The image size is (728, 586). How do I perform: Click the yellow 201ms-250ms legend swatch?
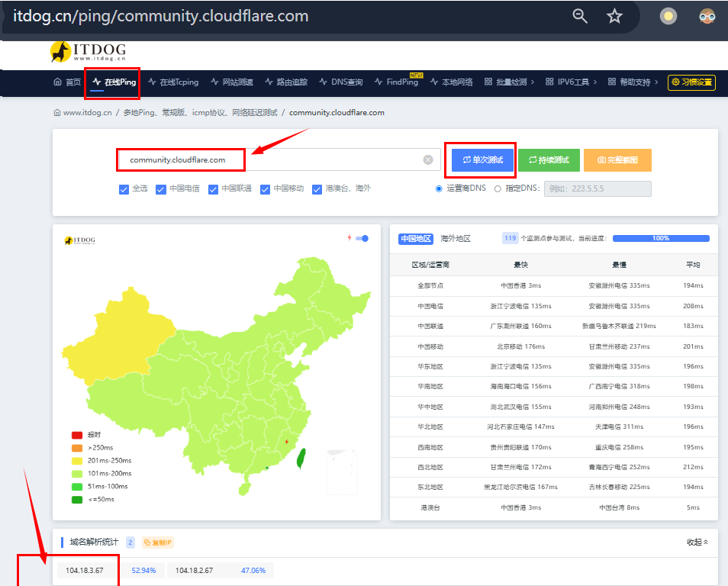tap(77, 461)
